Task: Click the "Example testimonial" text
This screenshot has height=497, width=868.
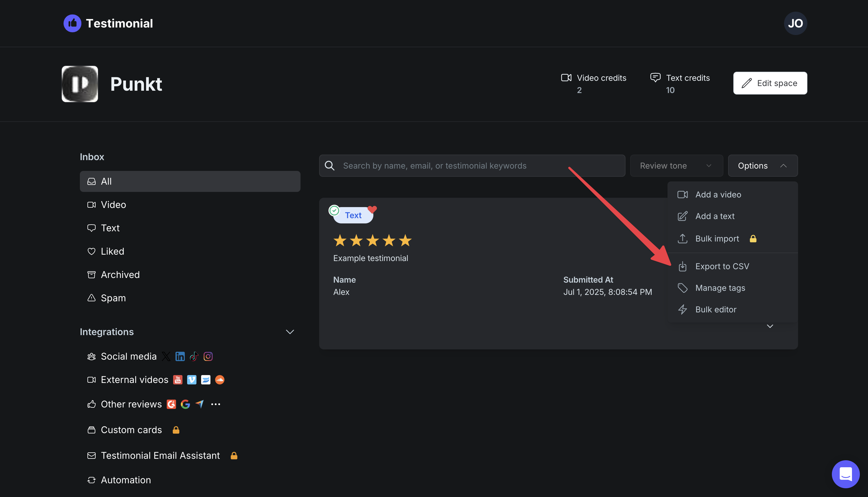Action: tap(370, 258)
